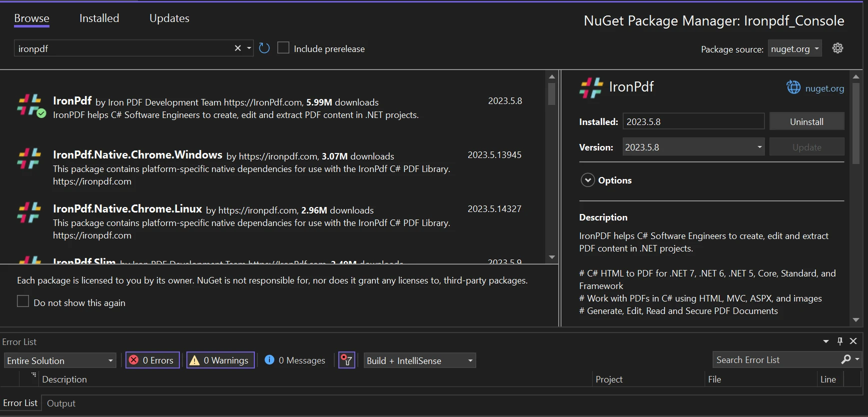Click the 2023.5.8 version in IronPdf row

point(505,101)
